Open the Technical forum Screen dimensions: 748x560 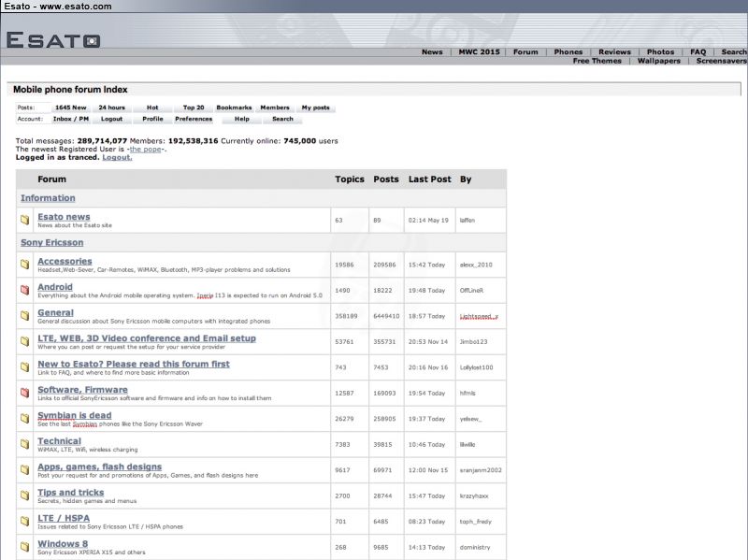point(59,441)
